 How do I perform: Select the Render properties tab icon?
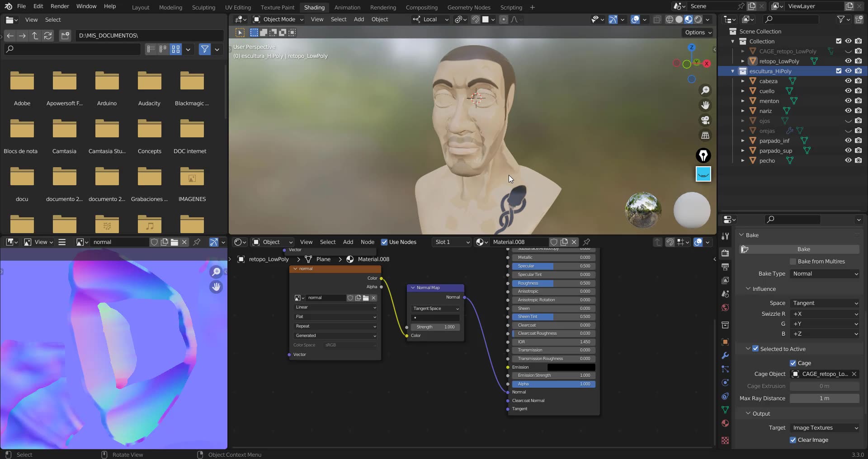(725, 253)
